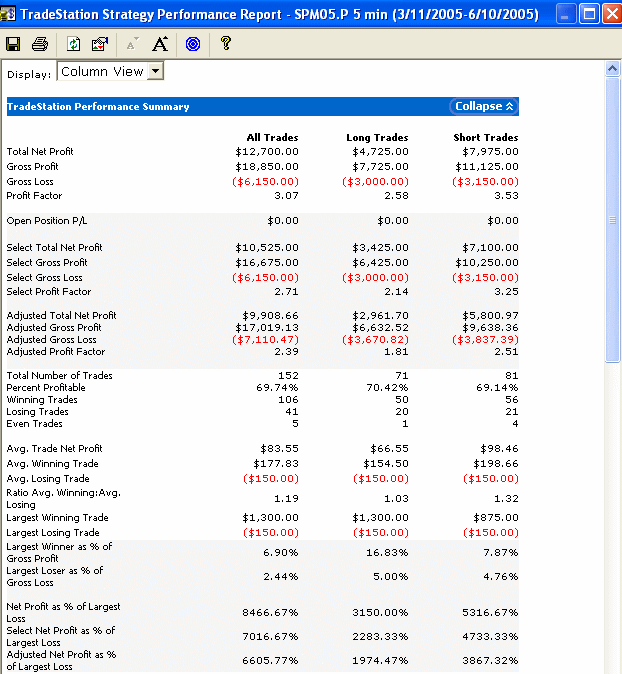Image resolution: width=622 pixels, height=674 pixels.
Task: Click the Total Number of Trades label
Action: (x=59, y=376)
